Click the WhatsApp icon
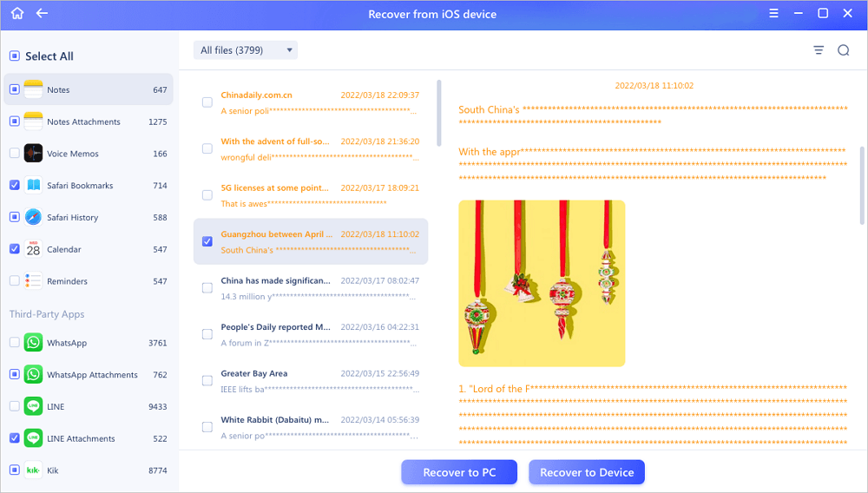Screen dimensions: 868x493 click(33, 343)
